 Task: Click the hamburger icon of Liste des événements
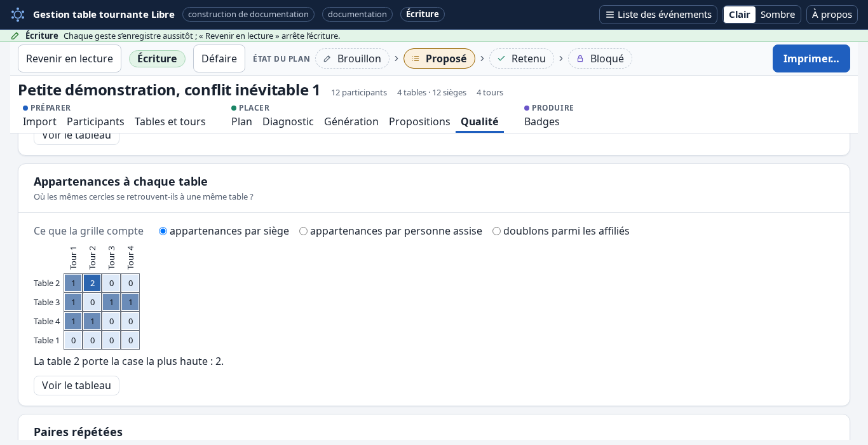tap(610, 15)
